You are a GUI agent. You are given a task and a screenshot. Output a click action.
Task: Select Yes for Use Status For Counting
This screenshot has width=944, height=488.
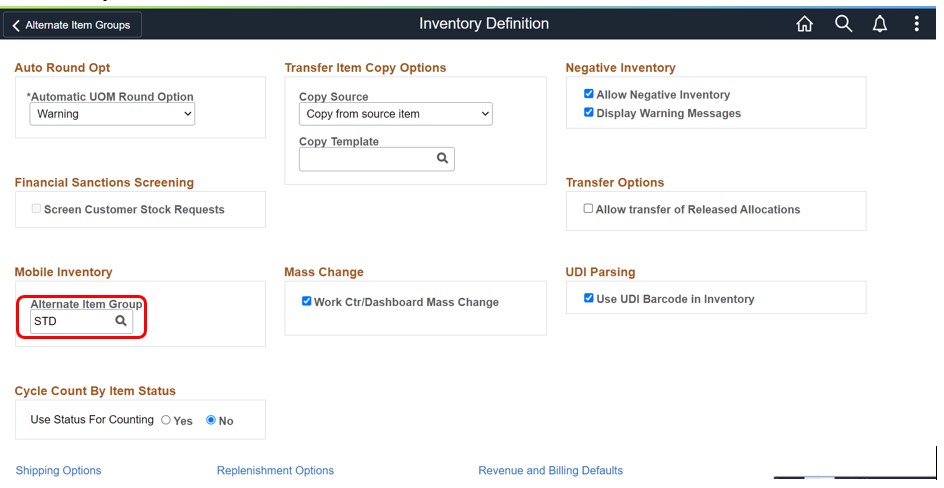click(166, 420)
